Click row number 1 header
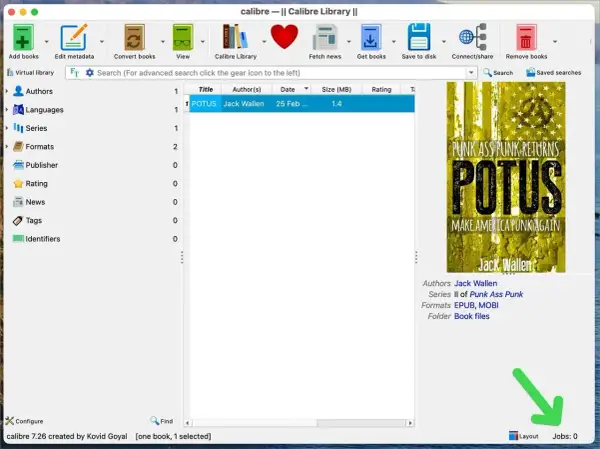600x449 pixels. 187,104
